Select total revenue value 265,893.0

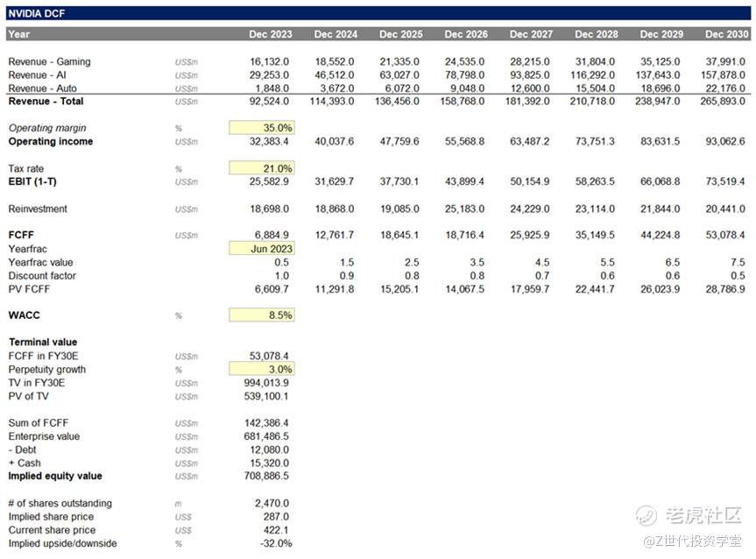(723, 102)
